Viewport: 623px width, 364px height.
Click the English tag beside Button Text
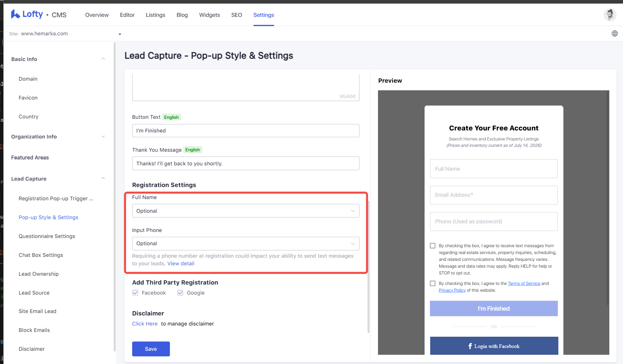coord(172,117)
